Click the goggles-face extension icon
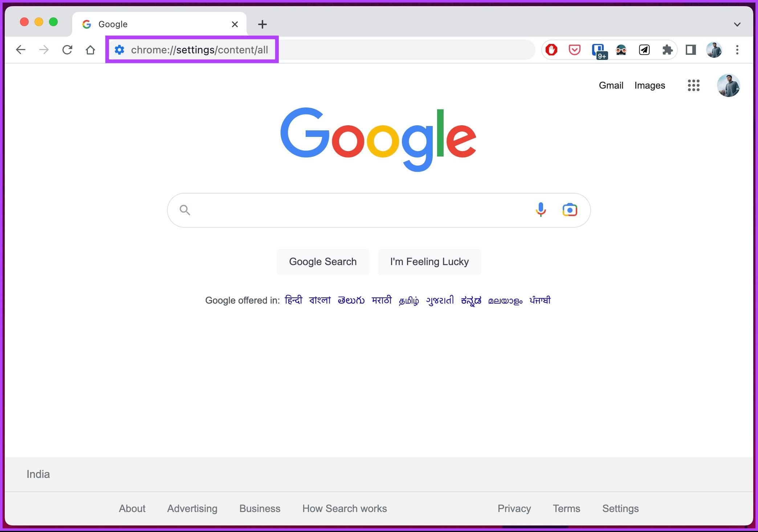The image size is (758, 532). point(621,50)
